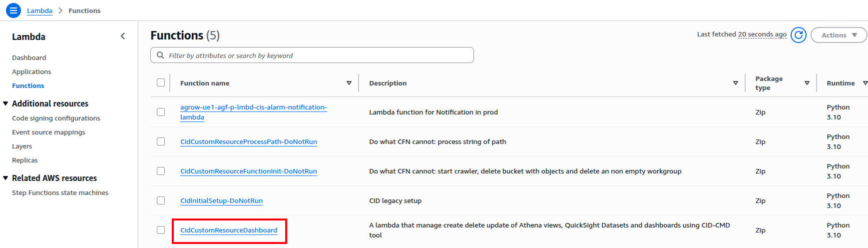Sort by Description column arrow
This screenshot has height=248, width=868.
[736, 83]
